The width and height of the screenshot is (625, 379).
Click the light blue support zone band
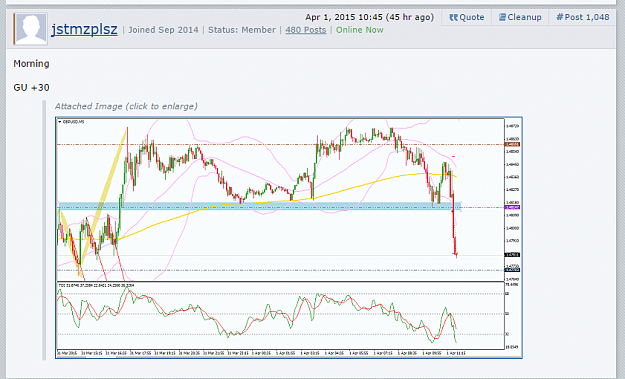click(259, 206)
